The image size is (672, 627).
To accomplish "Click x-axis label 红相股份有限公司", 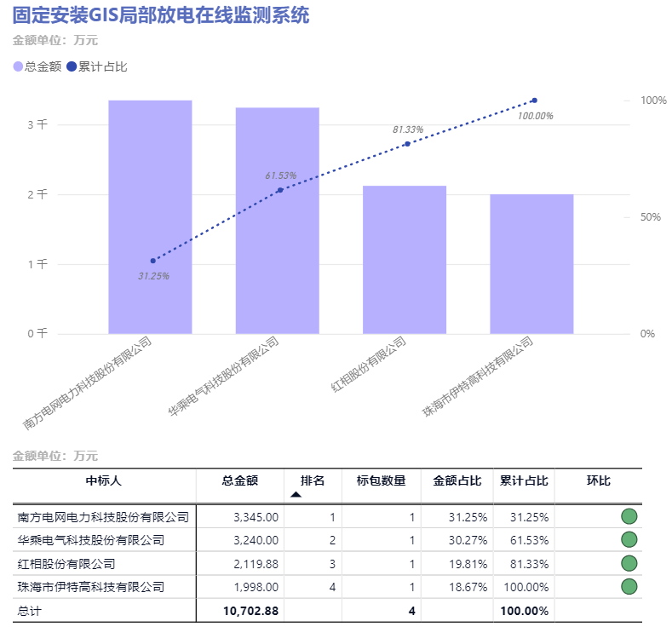I will tap(369, 364).
